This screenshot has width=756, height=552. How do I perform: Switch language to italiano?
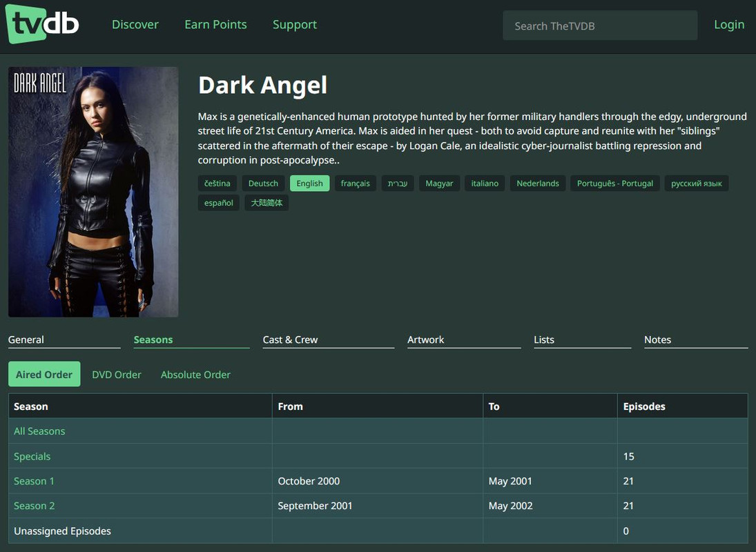point(485,184)
